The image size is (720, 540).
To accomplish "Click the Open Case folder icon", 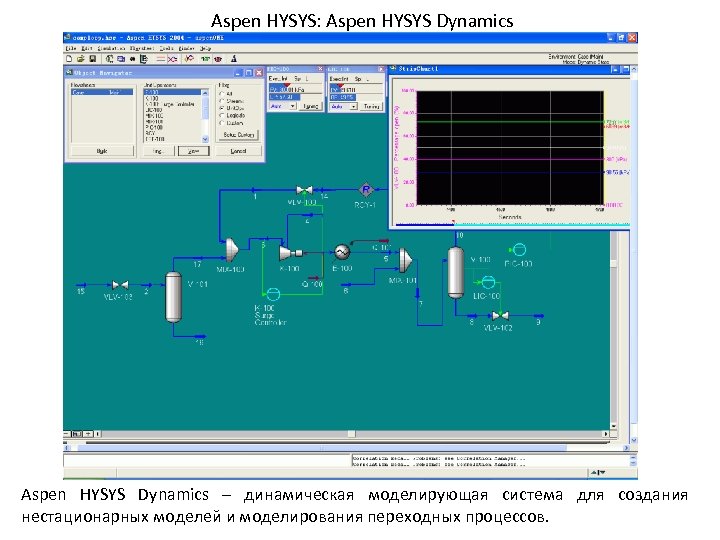I will [x=81, y=59].
